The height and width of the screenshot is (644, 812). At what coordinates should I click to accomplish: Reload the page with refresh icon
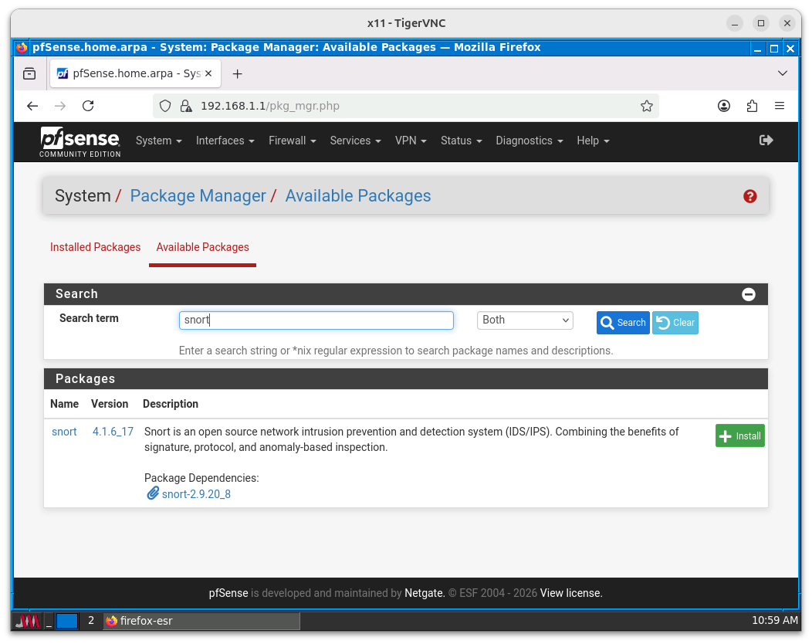(x=88, y=106)
